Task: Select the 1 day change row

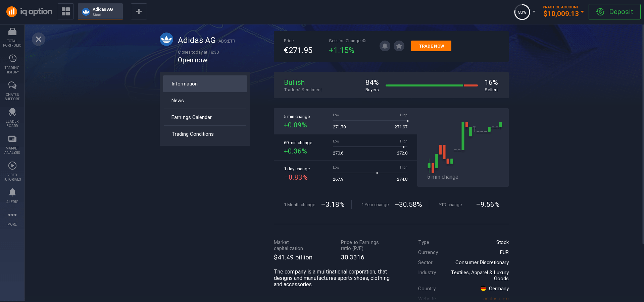Action: coord(345,174)
